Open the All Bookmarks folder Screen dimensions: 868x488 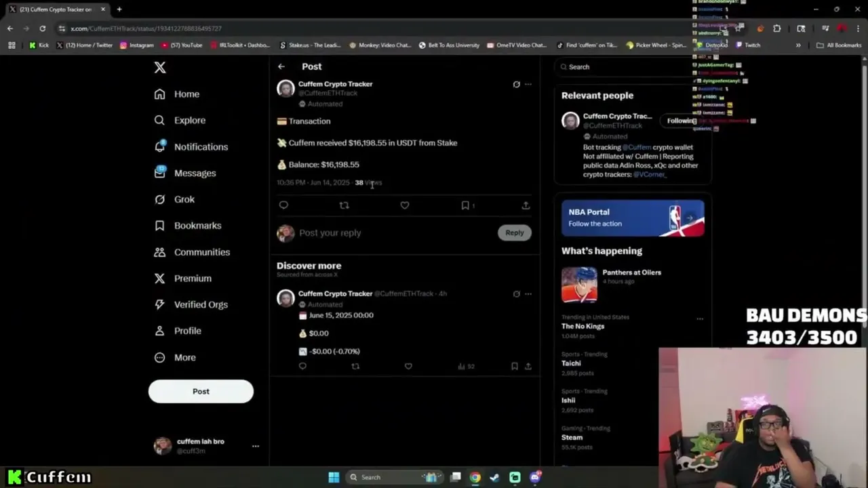[x=839, y=45]
